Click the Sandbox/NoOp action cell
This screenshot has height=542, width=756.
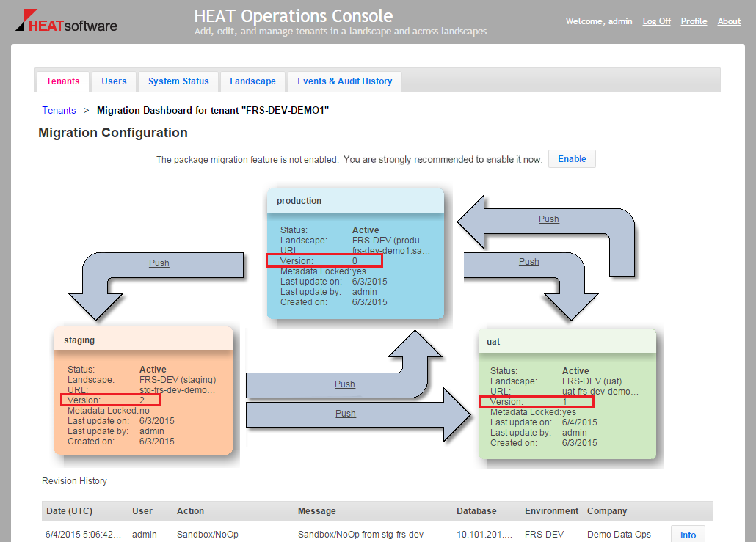[207, 534]
